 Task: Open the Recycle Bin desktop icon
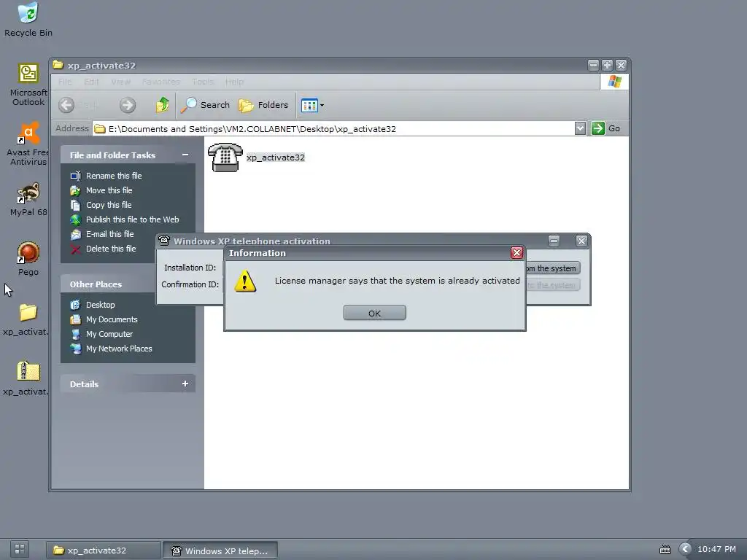click(x=28, y=19)
